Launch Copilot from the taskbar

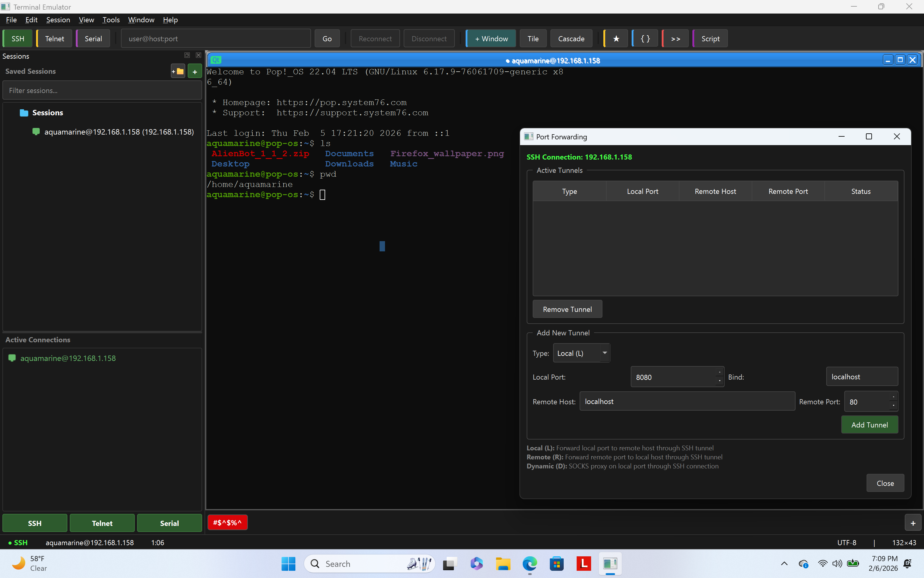tap(476, 564)
